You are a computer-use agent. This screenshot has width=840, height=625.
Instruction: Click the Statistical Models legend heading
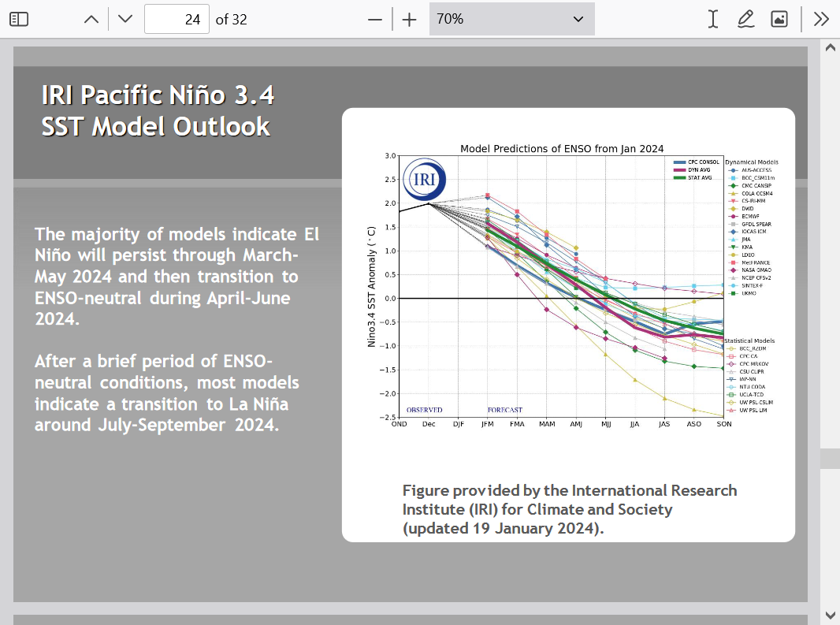749,340
